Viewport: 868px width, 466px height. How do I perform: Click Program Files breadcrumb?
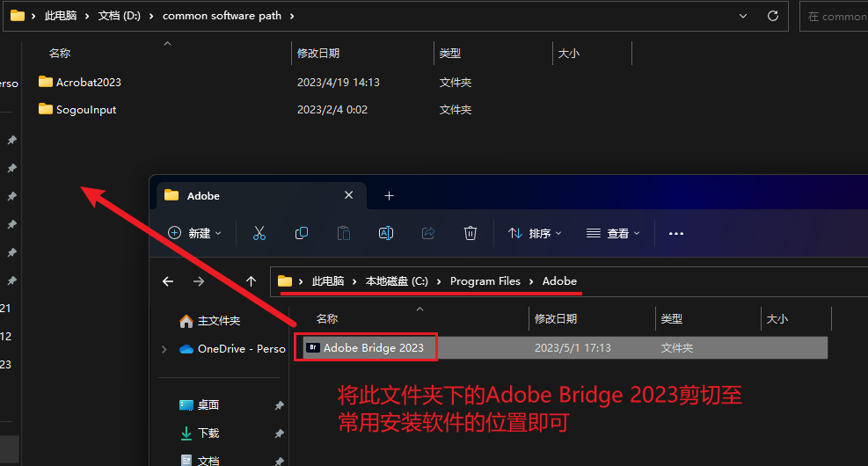485,281
